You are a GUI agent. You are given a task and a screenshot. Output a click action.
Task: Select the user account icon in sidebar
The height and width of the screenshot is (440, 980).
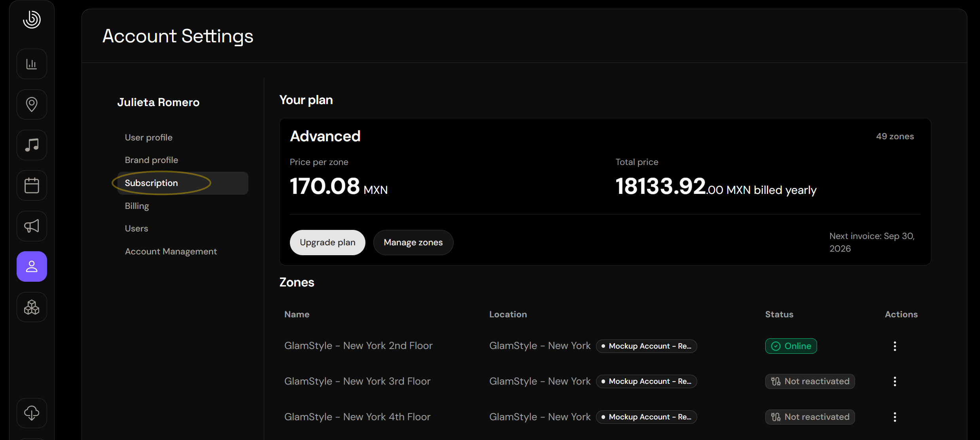(32, 267)
